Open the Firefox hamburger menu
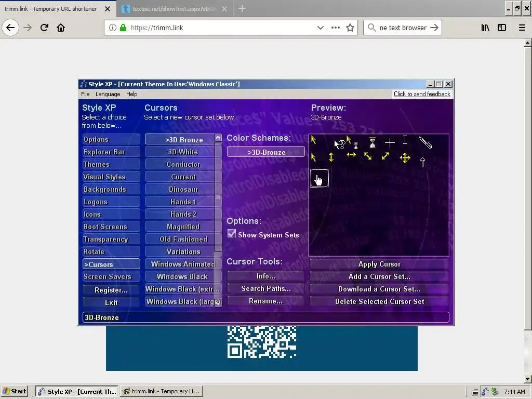This screenshot has height=399, width=532. [522, 28]
